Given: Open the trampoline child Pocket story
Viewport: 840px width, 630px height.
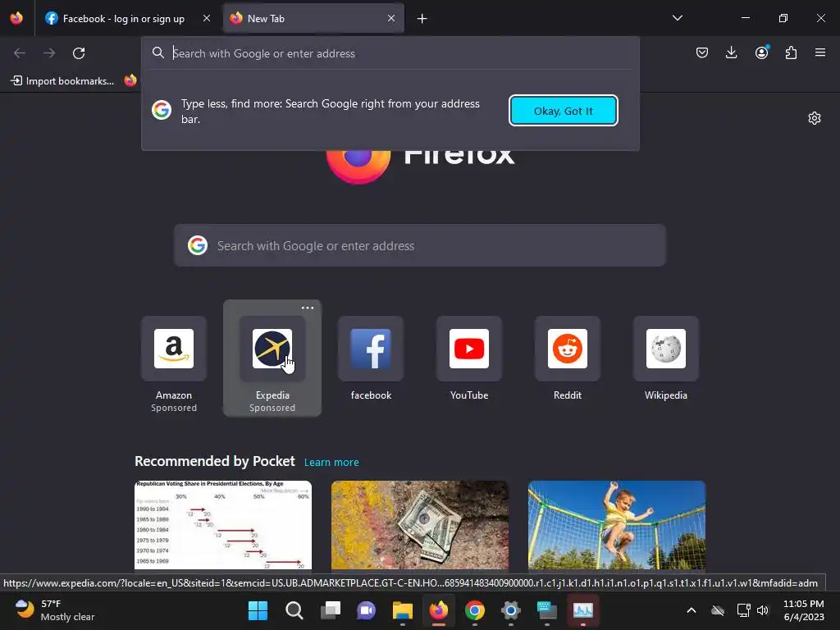Looking at the screenshot, I should 617,525.
